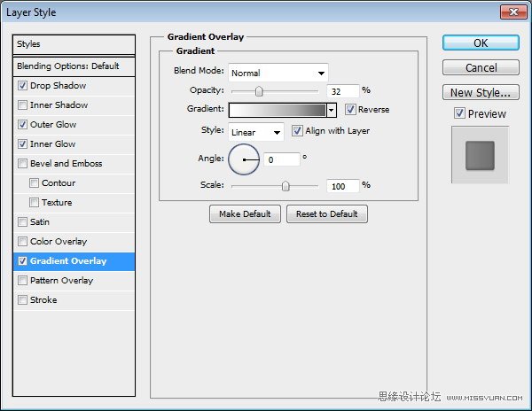The width and height of the screenshot is (532, 411).
Task: Click the New Style button
Action: pyautogui.click(x=481, y=92)
